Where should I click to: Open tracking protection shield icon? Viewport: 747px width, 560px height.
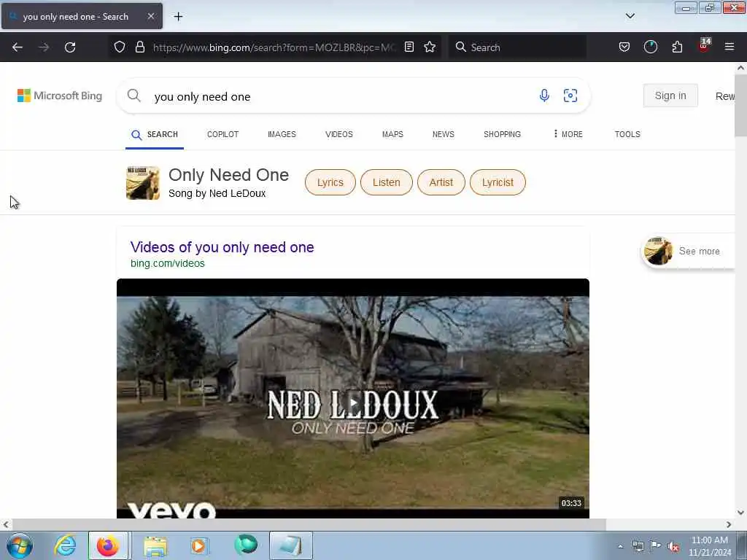point(120,47)
